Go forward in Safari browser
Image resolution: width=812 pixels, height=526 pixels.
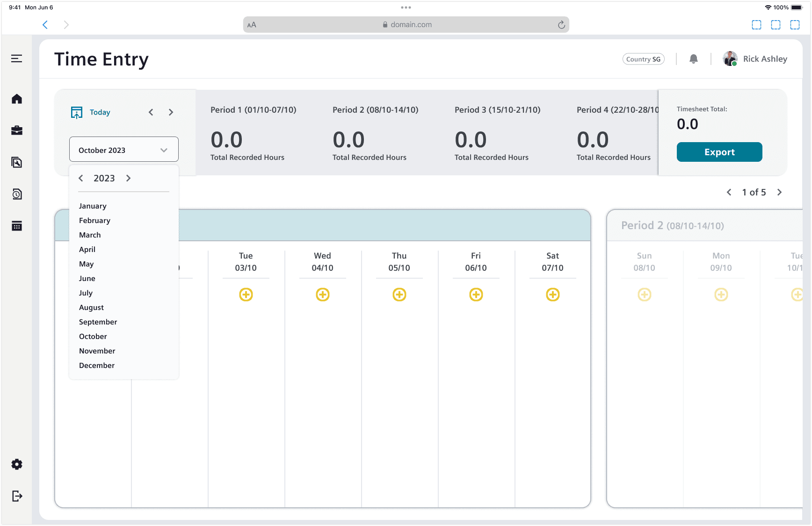pyautogui.click(x=66, y=25)
